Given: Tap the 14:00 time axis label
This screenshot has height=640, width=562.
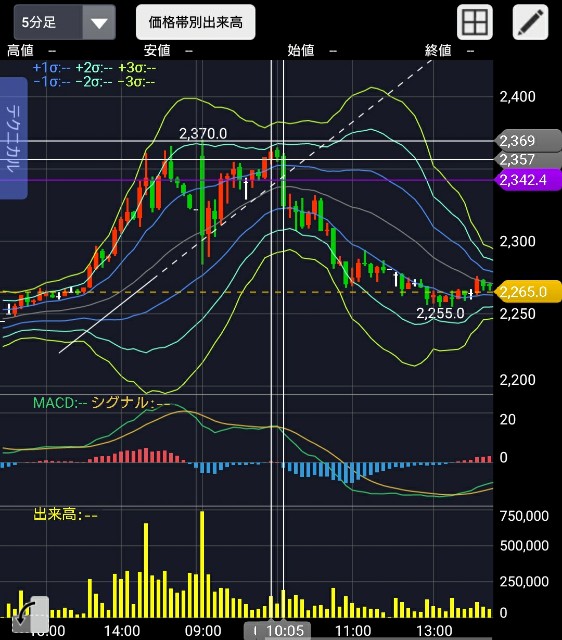Looking at the screenshot, I should (x=122, y=631).
